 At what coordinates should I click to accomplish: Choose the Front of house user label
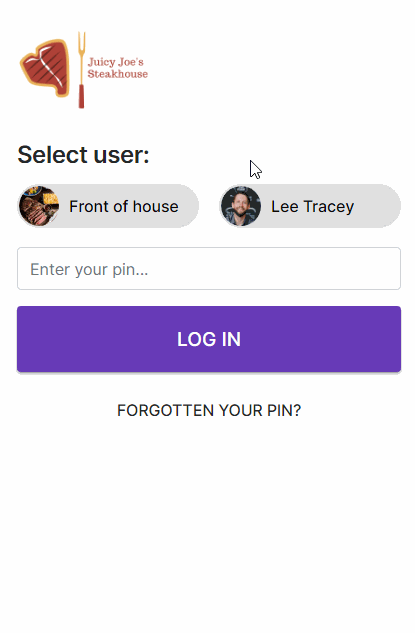124,206
